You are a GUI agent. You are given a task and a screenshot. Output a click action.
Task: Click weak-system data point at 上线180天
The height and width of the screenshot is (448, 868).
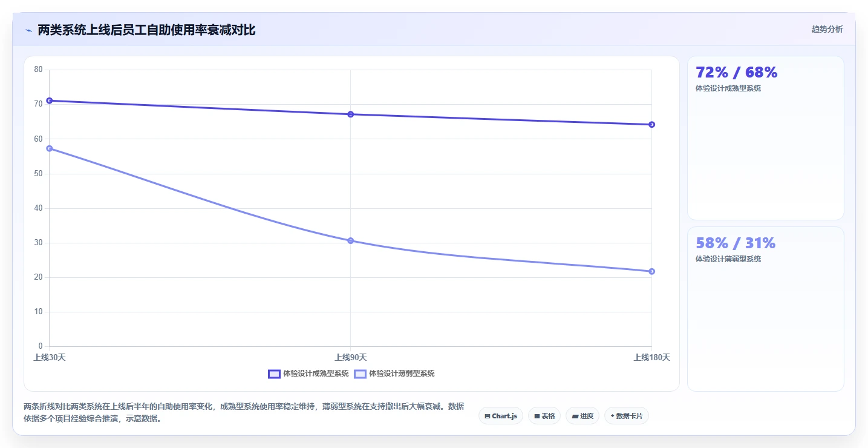point(651,271)
